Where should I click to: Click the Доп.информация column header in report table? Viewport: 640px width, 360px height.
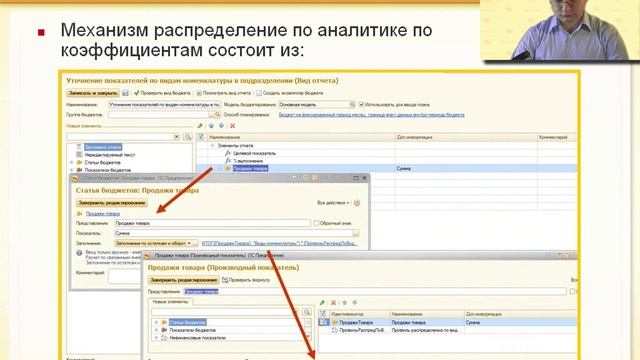point(466,137)
